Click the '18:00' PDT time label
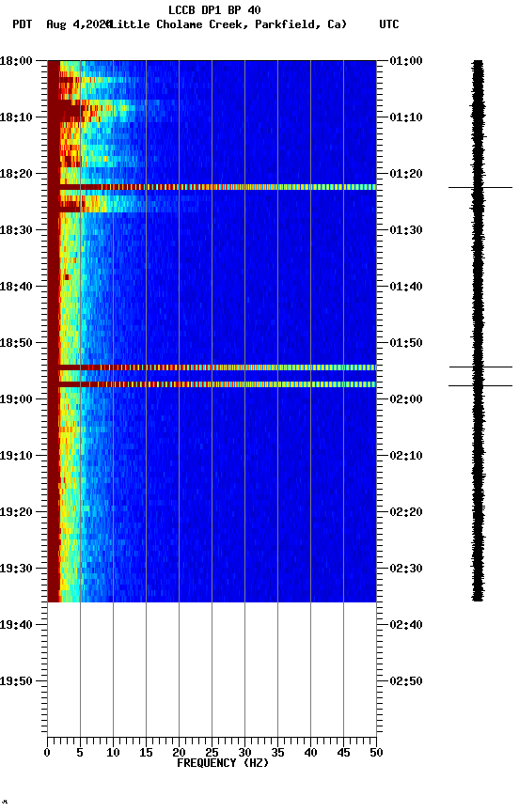Screen dimensions: 519x812 pos(16,61)
